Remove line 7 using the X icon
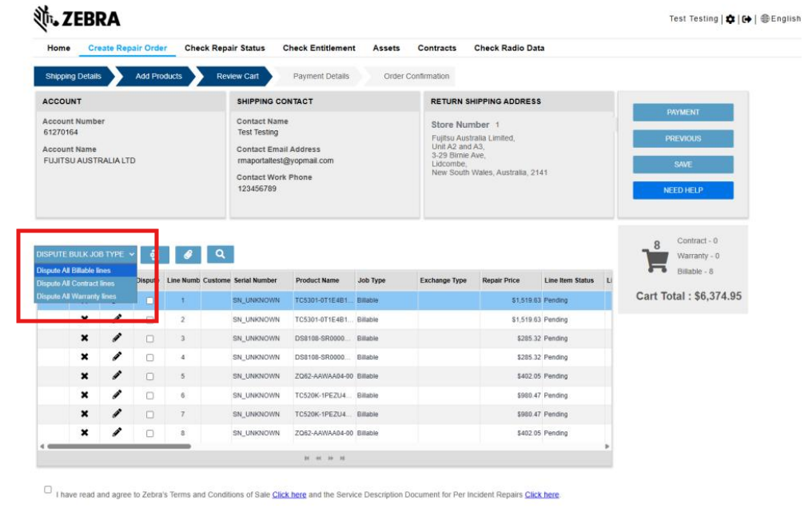 click(85, 414)
